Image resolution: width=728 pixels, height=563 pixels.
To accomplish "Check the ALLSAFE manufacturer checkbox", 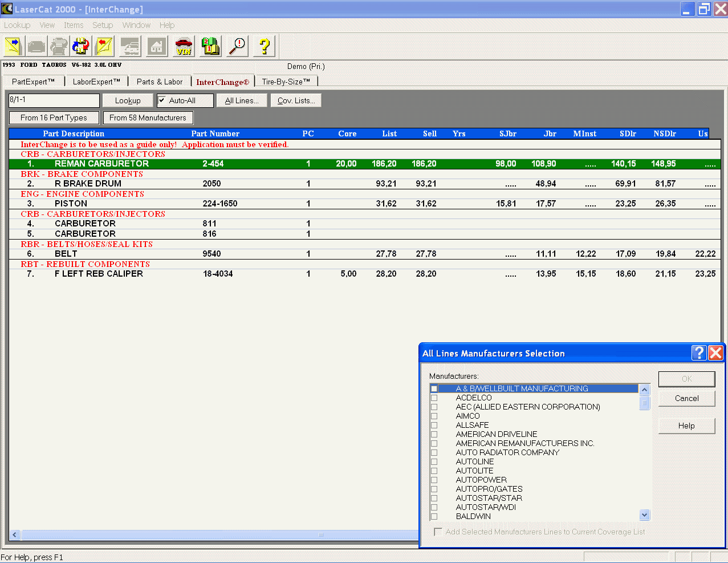I will pos(434,425).
